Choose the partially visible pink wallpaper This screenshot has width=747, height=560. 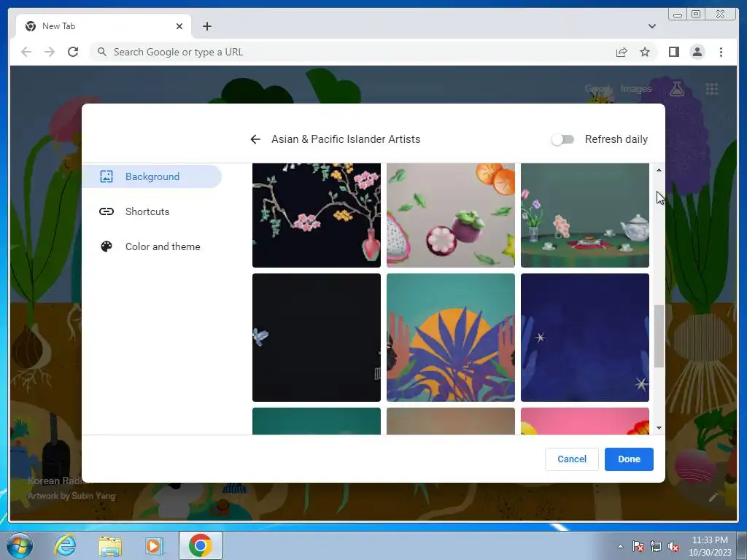pyautogui.click(x=584, y=421)
